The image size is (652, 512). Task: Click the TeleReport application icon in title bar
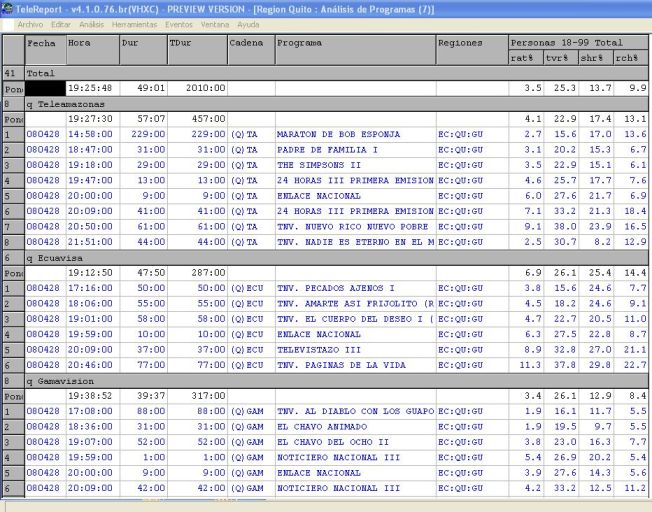click(7, 9)
